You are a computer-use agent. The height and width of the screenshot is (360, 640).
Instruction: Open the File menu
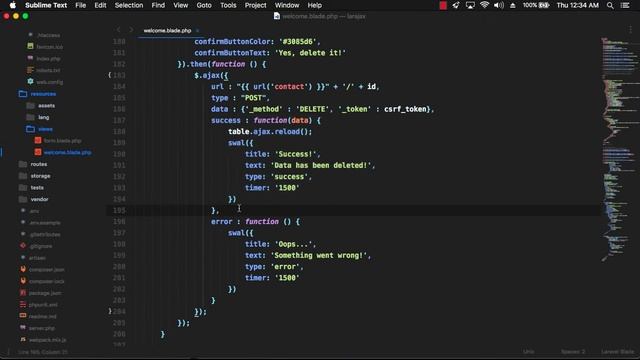[x=80, y=5]
